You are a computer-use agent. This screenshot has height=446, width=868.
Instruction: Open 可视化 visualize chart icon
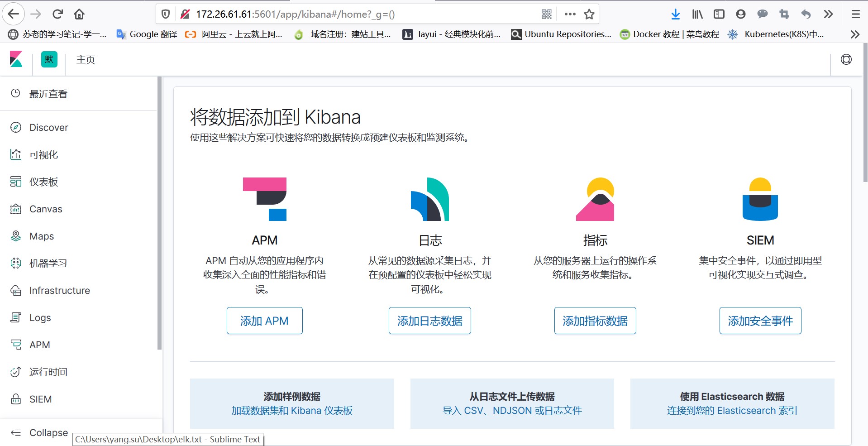tap(16, 154)
